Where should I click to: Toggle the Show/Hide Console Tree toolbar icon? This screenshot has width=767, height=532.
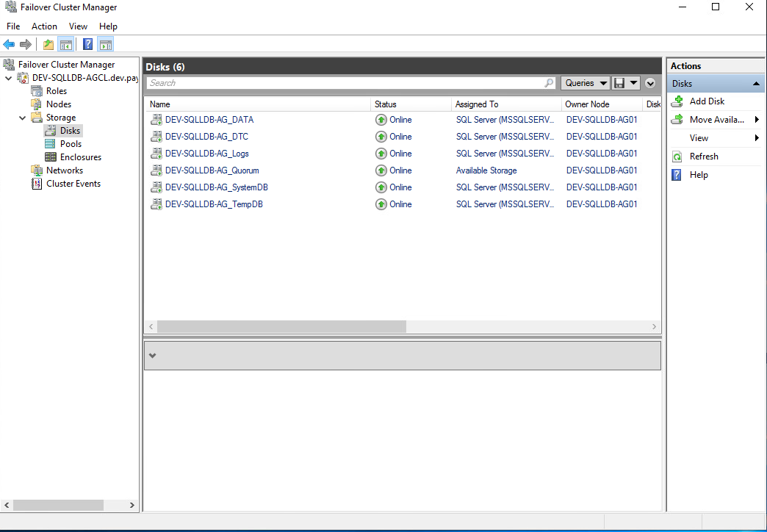(x=65, y=45)
